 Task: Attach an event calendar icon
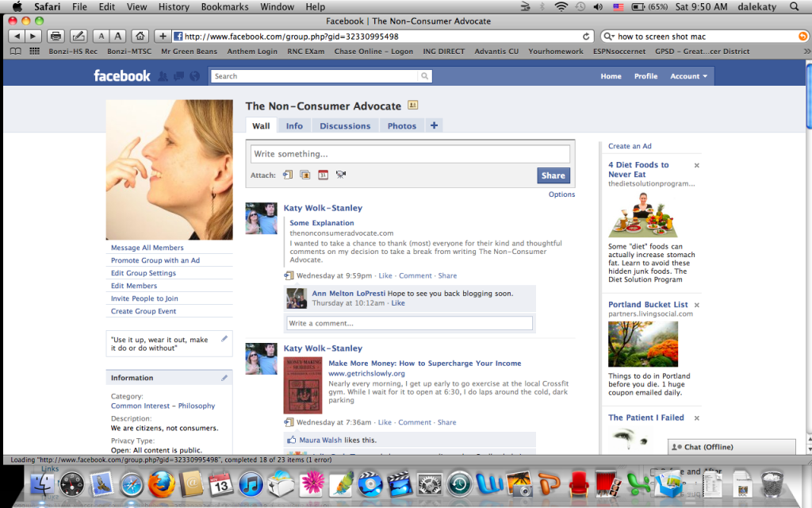[324, 175]
